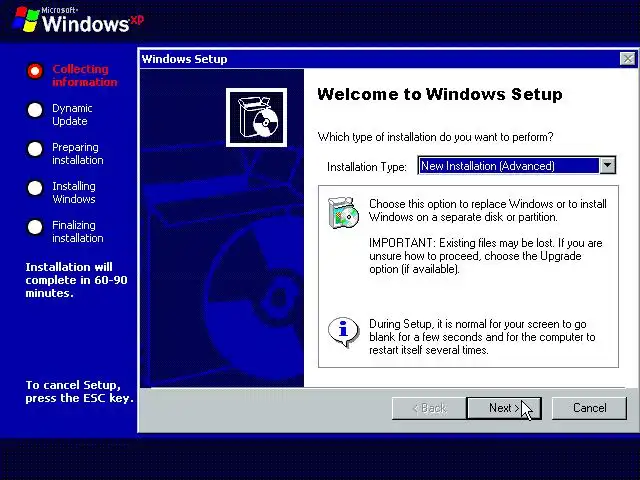
Task: Click the Cancel button
Action: 589,408
